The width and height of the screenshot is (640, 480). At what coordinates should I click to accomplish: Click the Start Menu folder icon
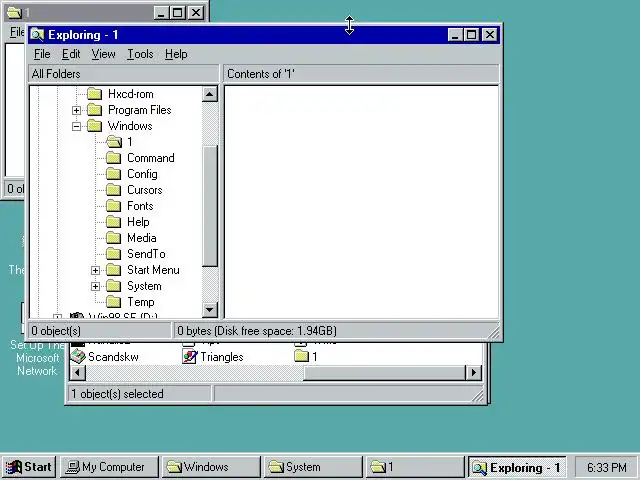tap(114, 270)
